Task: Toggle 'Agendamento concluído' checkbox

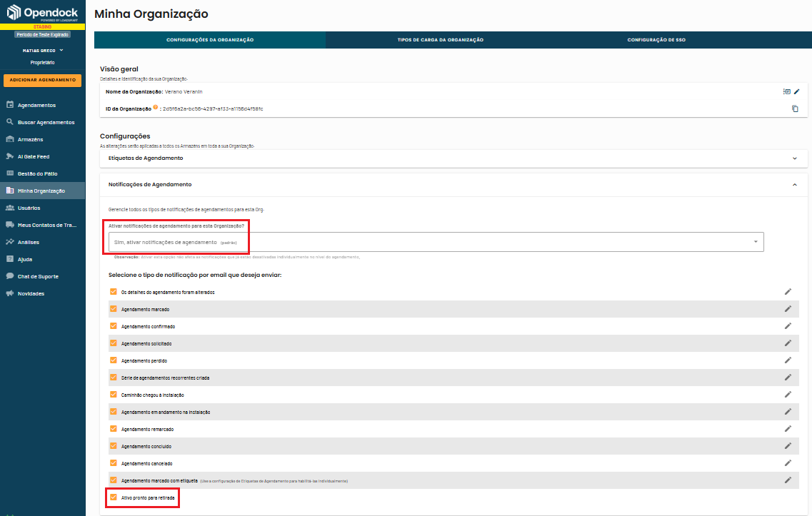Action: pyautogui.click(x=114, y=445)
